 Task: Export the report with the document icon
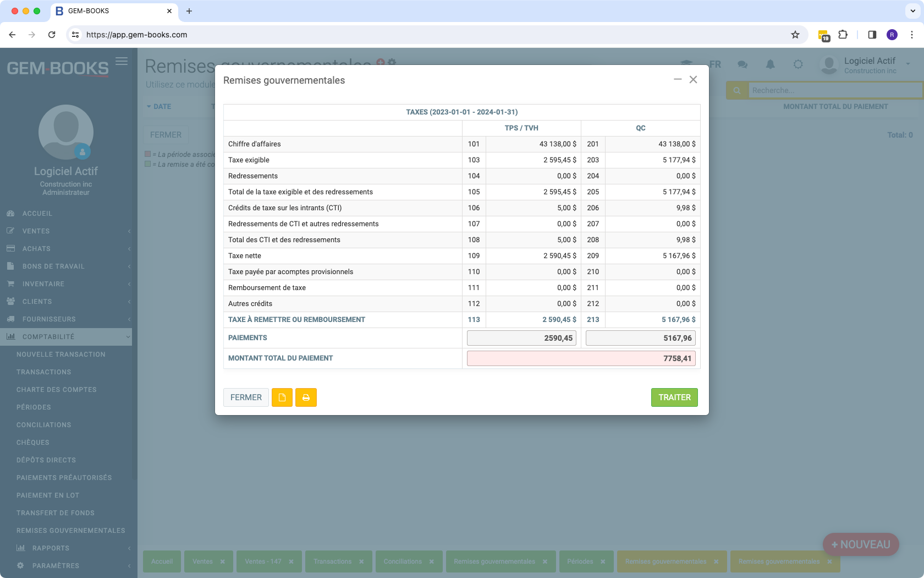pos(282,397)
